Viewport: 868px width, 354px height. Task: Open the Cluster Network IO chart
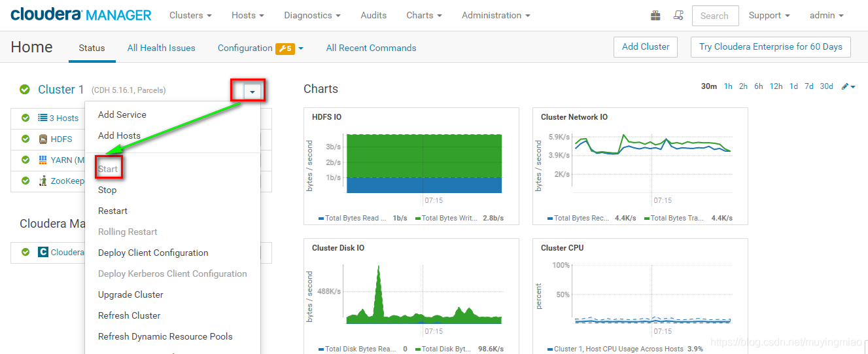point(640,166)
